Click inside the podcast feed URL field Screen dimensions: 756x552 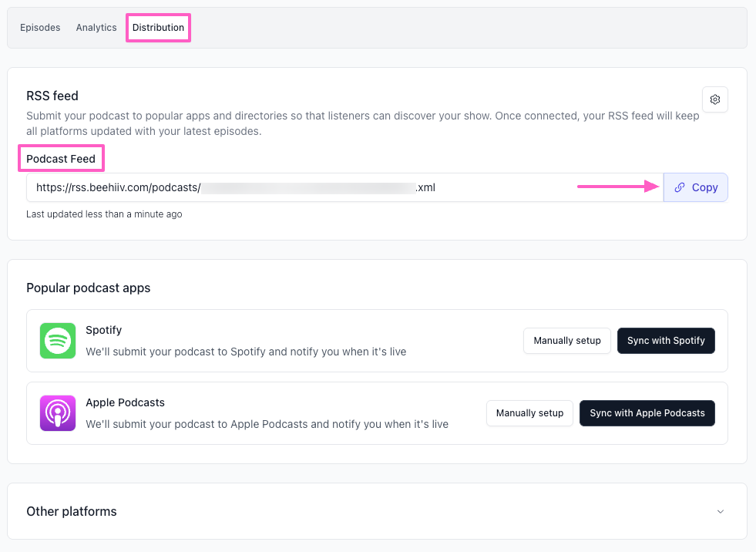pos(308,187)
